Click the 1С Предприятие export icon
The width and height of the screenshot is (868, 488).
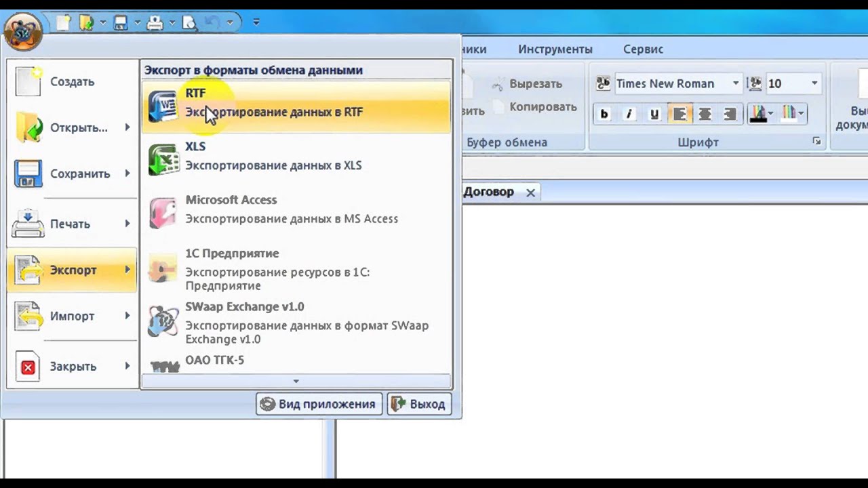coord(163,267)
